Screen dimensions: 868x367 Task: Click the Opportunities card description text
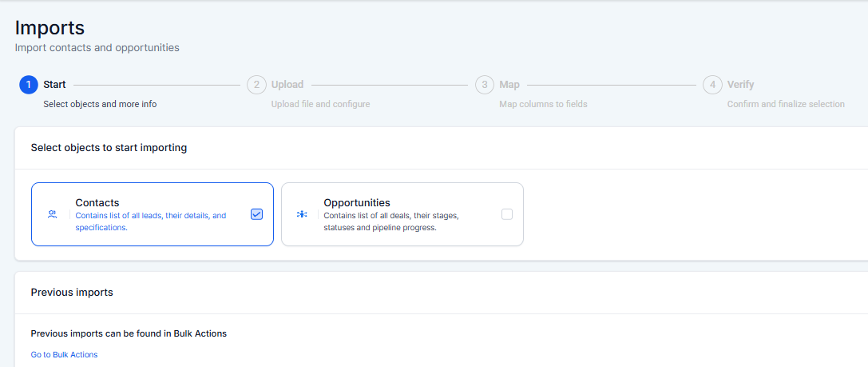[x=390, y=221]
